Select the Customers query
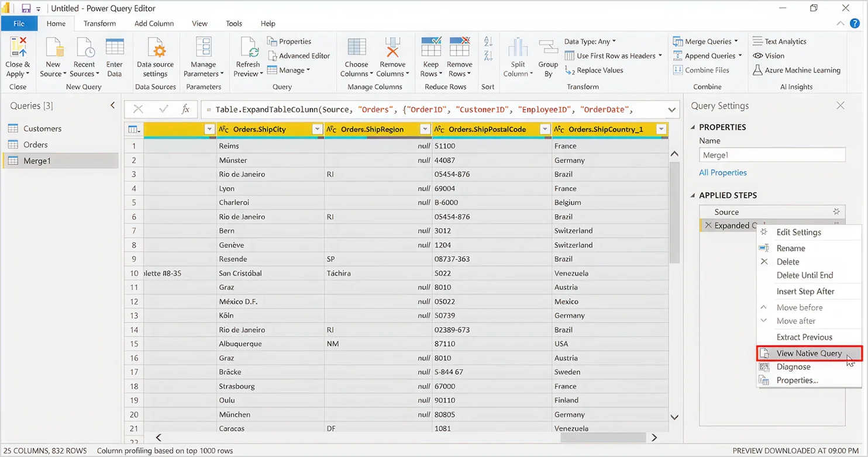 60,129
